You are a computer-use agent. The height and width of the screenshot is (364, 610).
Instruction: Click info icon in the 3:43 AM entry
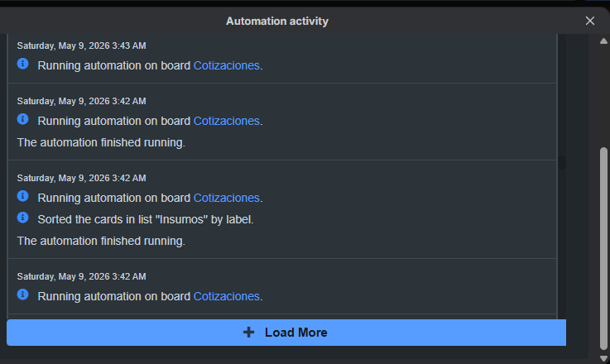pyautogui.click(x=22, y=64)
